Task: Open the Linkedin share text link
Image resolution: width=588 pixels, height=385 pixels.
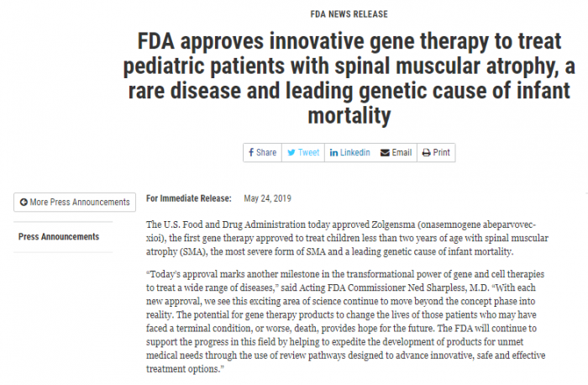Action: tap(355, 152)
